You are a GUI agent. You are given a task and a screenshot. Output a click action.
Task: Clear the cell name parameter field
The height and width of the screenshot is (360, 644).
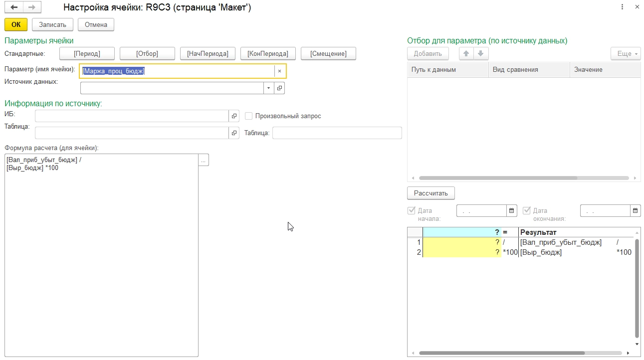pyautogui.click(x=279, y=71)
